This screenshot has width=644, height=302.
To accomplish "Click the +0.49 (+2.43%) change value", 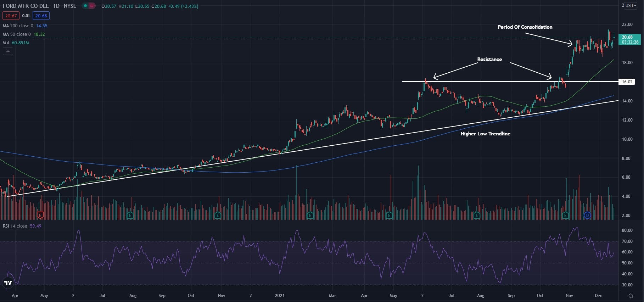I will coord(183,6).
